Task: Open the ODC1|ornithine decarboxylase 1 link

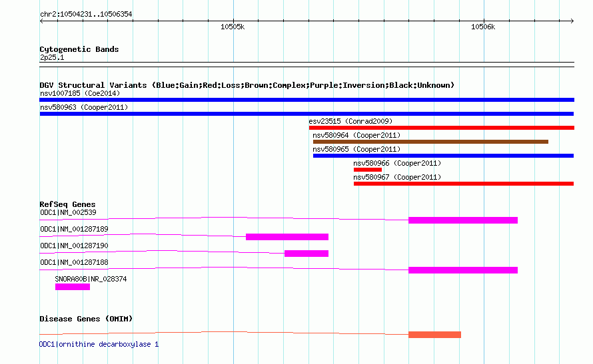Action: click(x=99, y=344)
